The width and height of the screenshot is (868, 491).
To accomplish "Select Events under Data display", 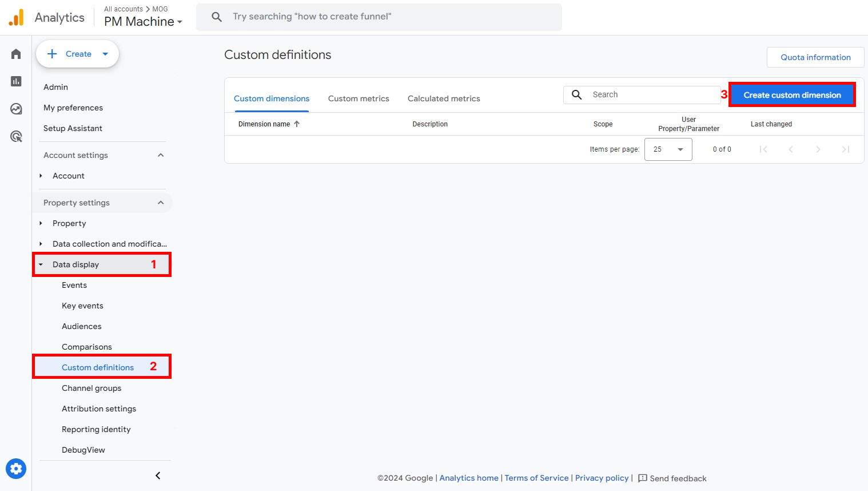I will click(74, 285).
